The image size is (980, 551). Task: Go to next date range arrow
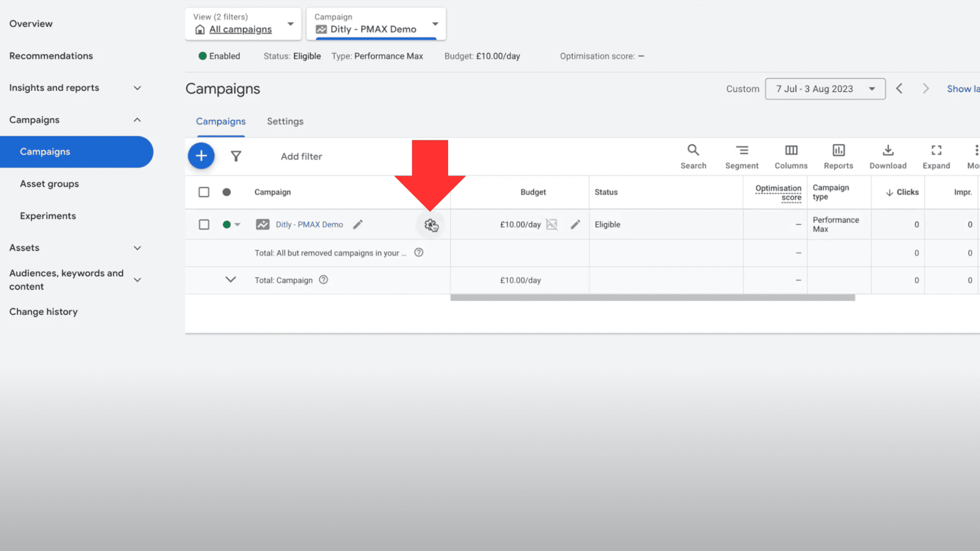click(925, 89)
